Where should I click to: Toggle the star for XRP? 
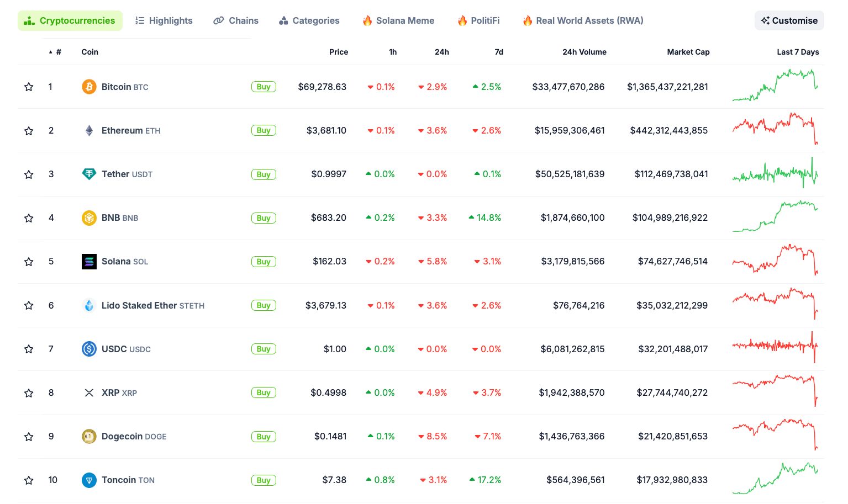click(29, 393)
